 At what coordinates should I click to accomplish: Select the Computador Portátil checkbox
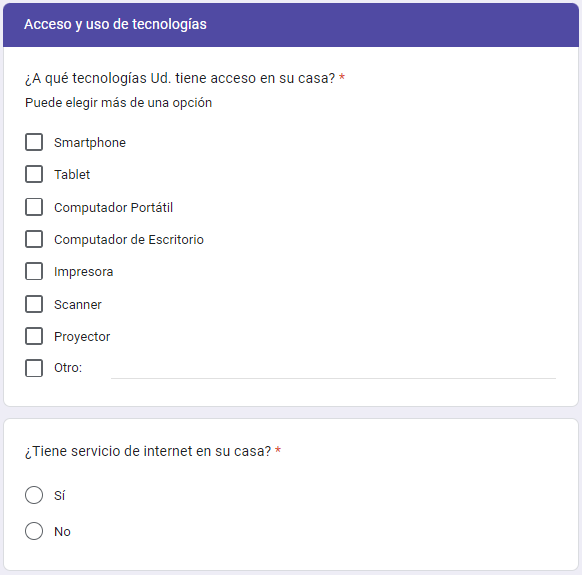pos(34,207)
